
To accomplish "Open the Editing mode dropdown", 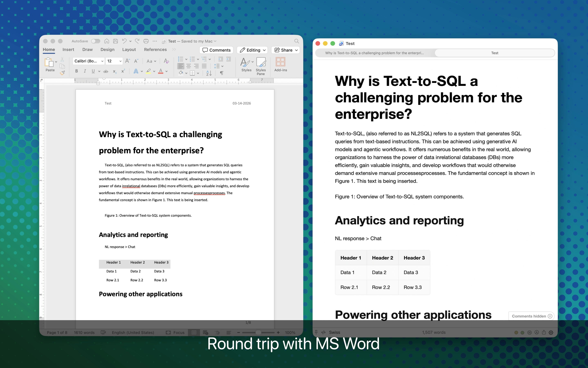I will pyautogui.click(x=252, y=50).
